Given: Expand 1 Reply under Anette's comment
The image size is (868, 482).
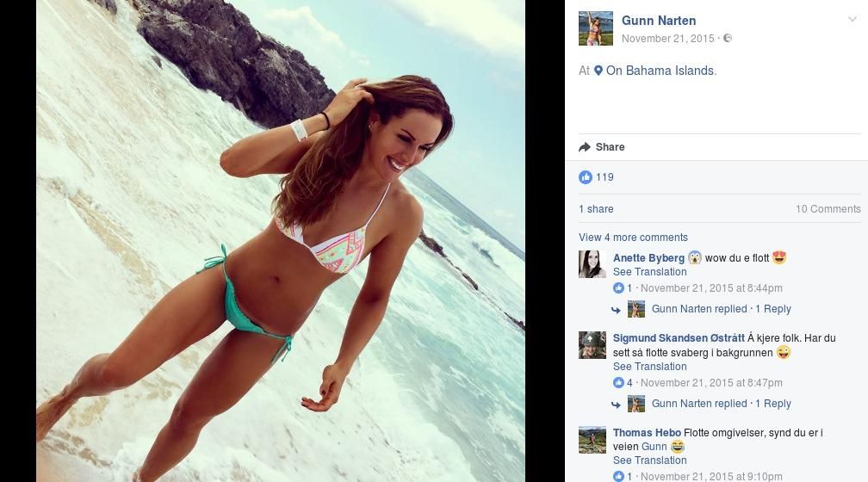Looking at the screenshot, I should tap(772, 309).
